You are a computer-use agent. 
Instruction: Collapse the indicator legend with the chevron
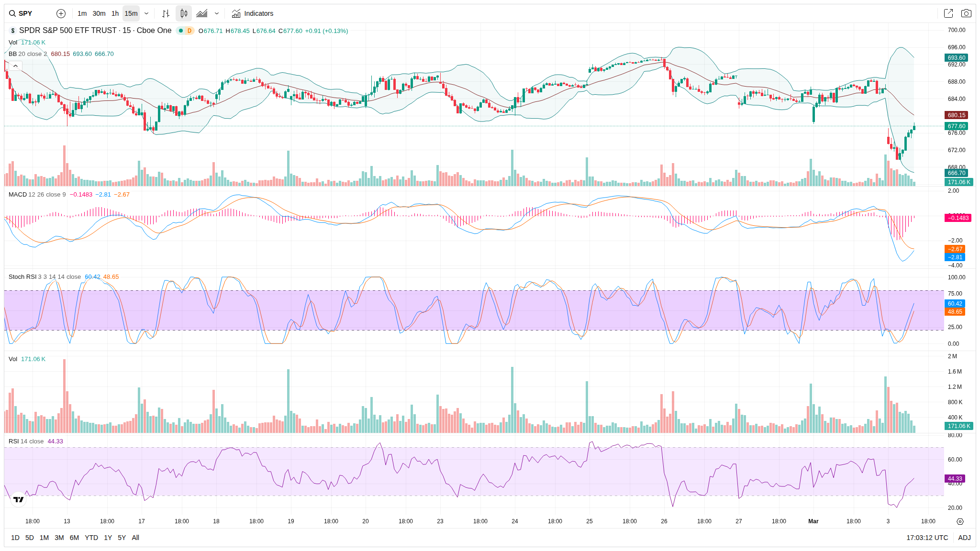(15, 66)
